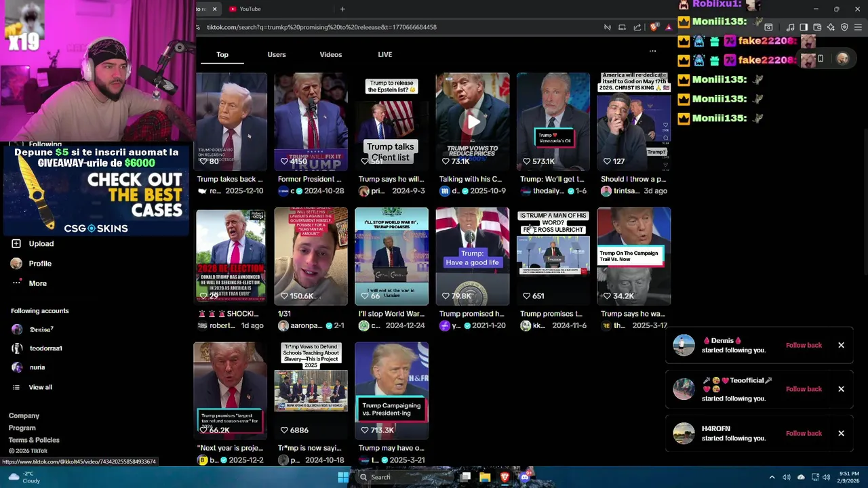The height and width of the screenshot is (488, 868).
Task: Follow back Teoofficial
Action: [804, 389]
